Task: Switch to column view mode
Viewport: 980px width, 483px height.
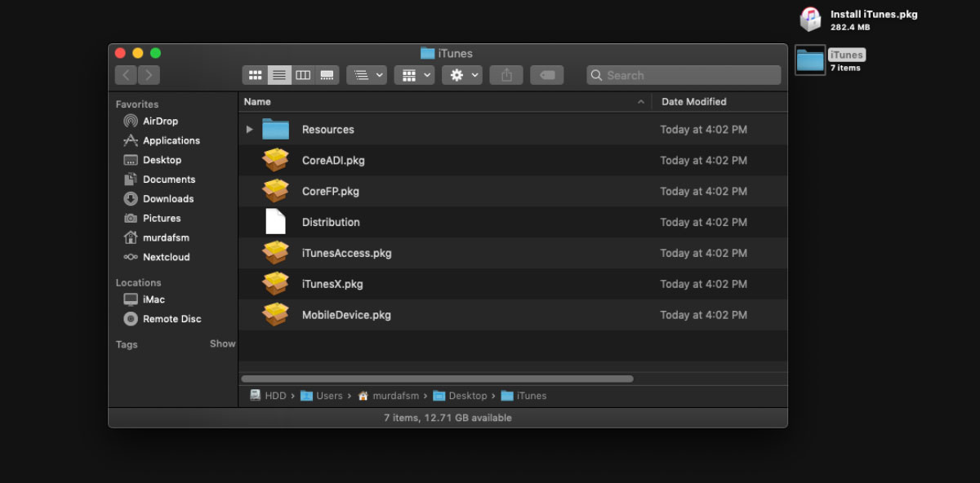Action: click(x=303, y=74)
